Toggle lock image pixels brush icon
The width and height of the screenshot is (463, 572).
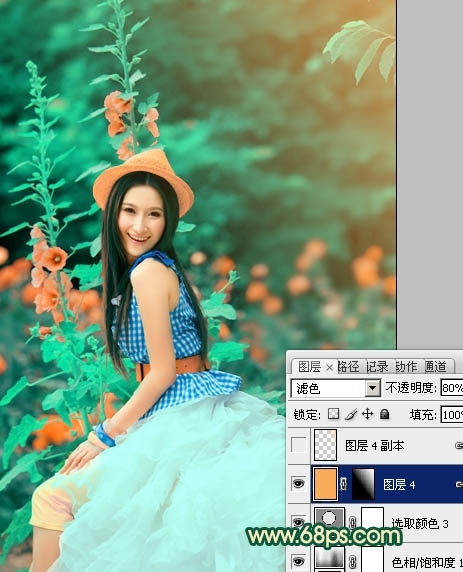350,414
